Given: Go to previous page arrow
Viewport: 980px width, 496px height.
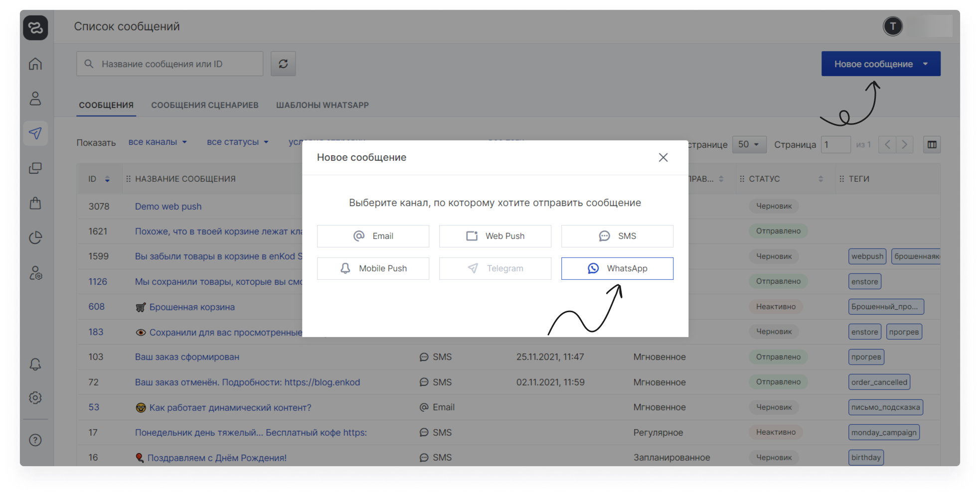Looking at the screenshot, I should point(887,144).
